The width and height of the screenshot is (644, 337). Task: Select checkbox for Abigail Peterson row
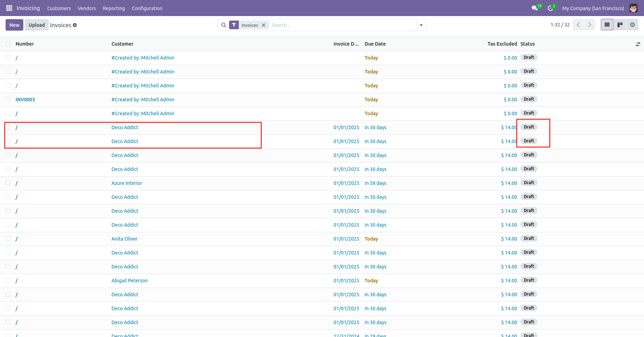coord(8,280)
